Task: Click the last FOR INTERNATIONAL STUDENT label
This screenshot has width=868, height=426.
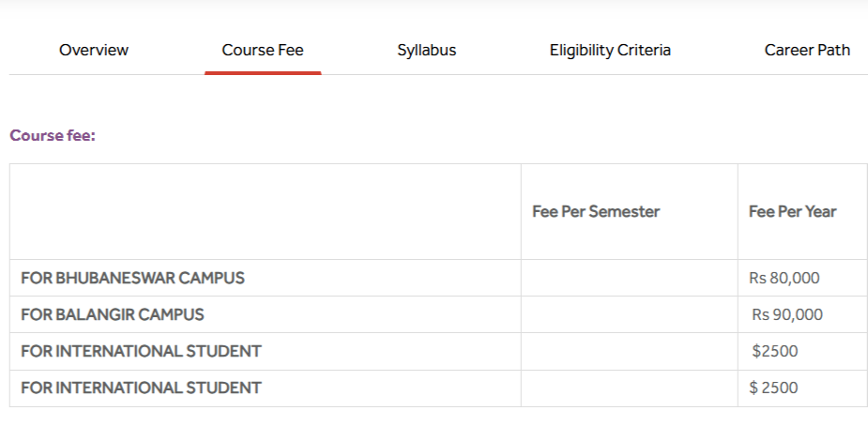Action: [x=141, y=388]
